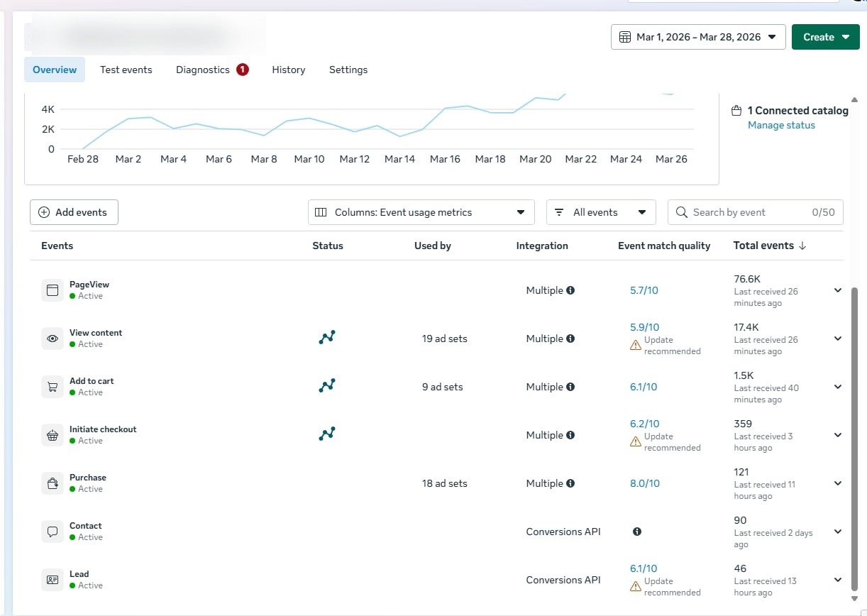Screen dimensions: 867x616
Task: Click the scrollbar down arrow
Action: click(854, 600)
